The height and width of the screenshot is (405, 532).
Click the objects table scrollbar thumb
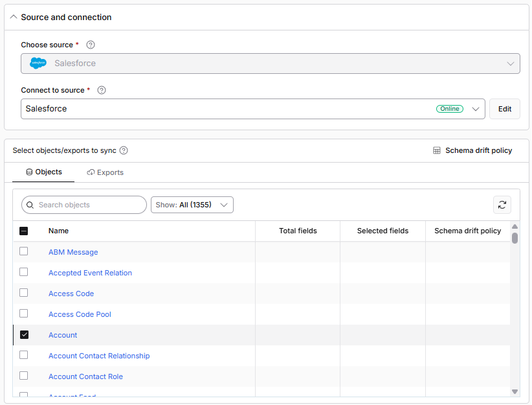[x=515, y=238]
